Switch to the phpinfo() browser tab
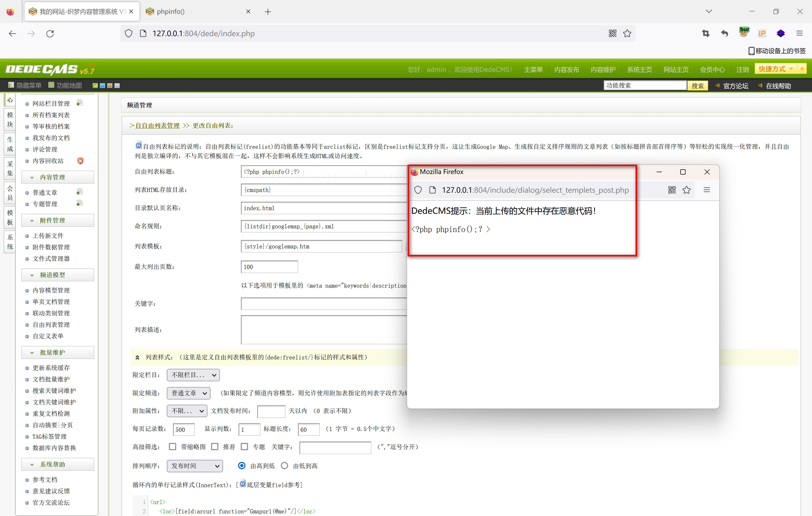 [x=171, y=11]
